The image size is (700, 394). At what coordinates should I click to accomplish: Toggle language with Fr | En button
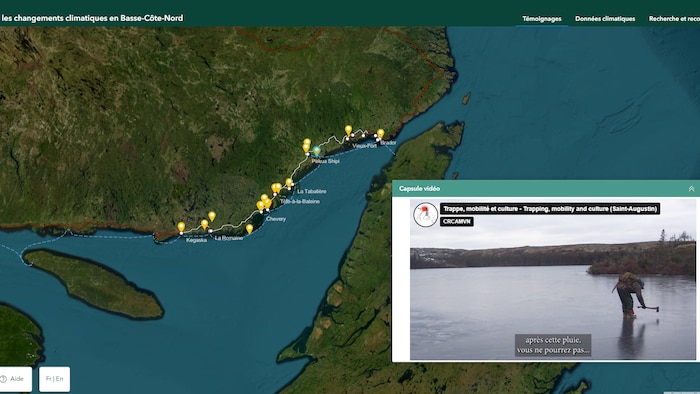[54, 379]
